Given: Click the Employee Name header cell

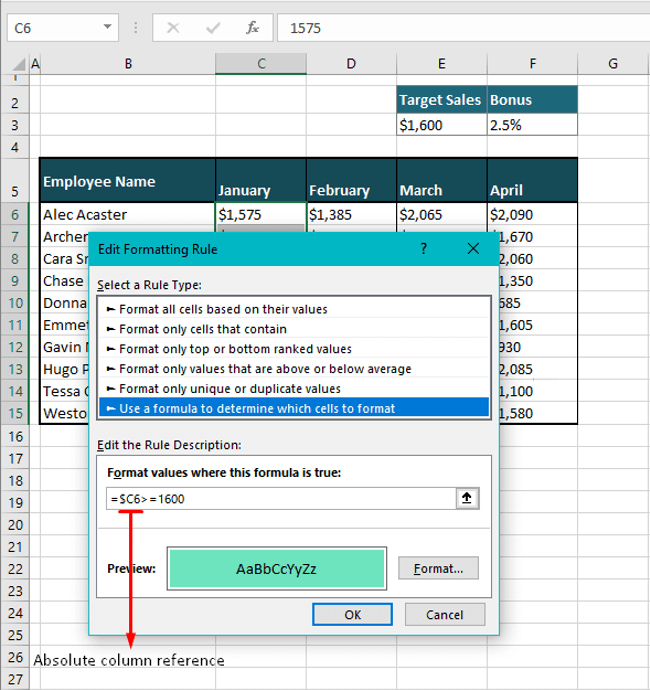Looking at the screenshot, I should click(128, 180).
